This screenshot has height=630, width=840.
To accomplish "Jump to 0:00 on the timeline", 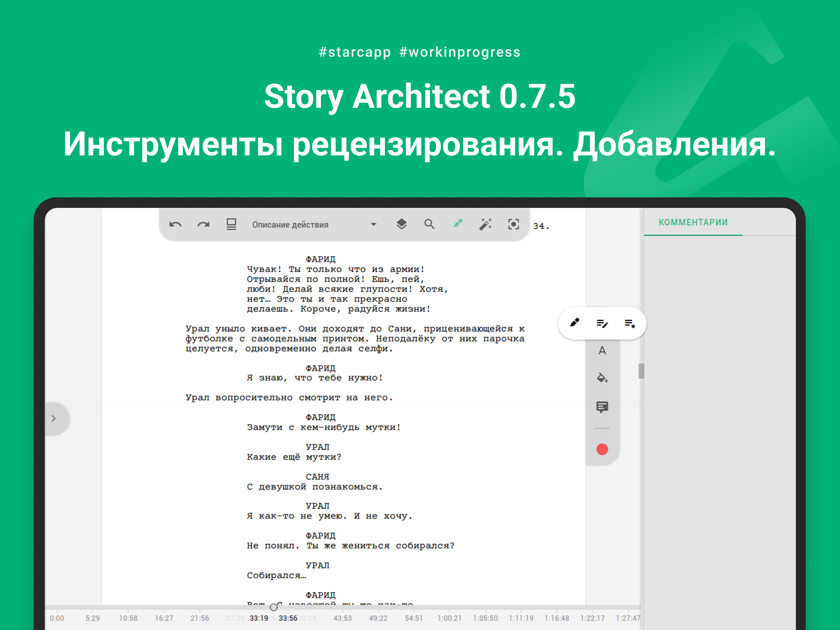I will [57, 618].
